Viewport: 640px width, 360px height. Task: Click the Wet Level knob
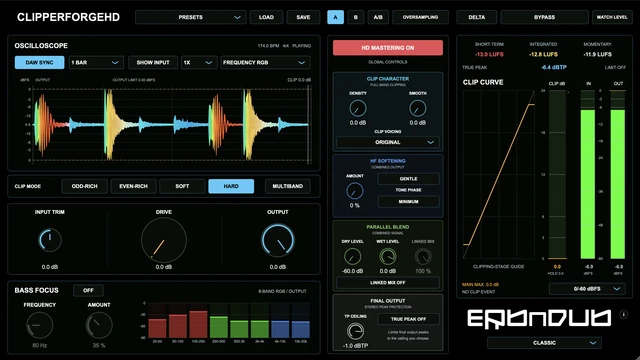(388, 257)
